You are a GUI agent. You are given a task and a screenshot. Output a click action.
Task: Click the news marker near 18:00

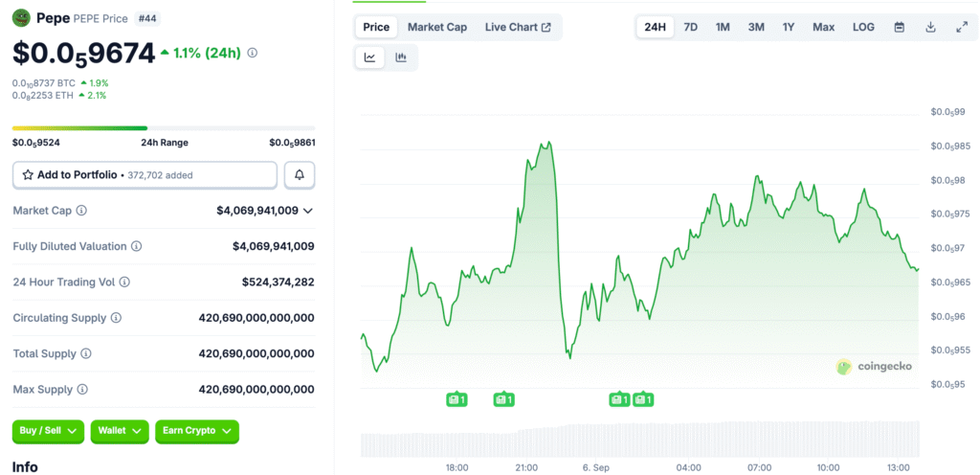[x=457, y=399]
